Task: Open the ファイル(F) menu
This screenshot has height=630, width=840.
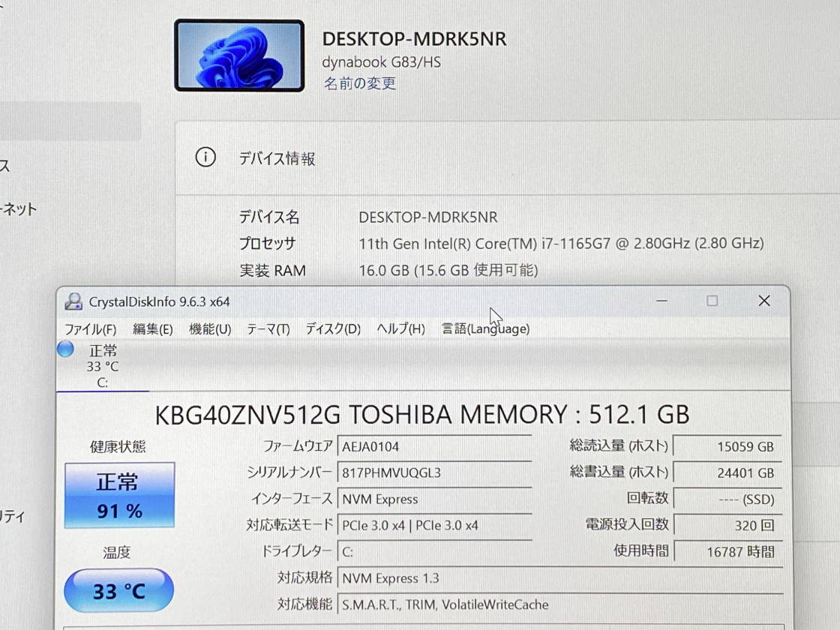Action: (90, 329)
